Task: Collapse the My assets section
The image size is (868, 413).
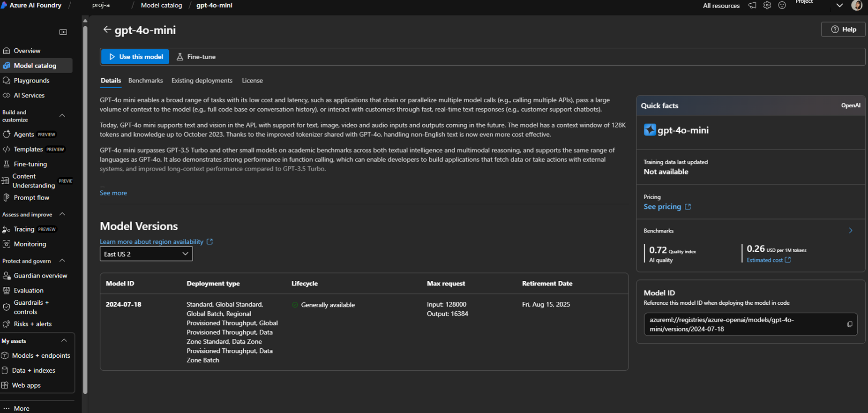Action: (64, 341)
